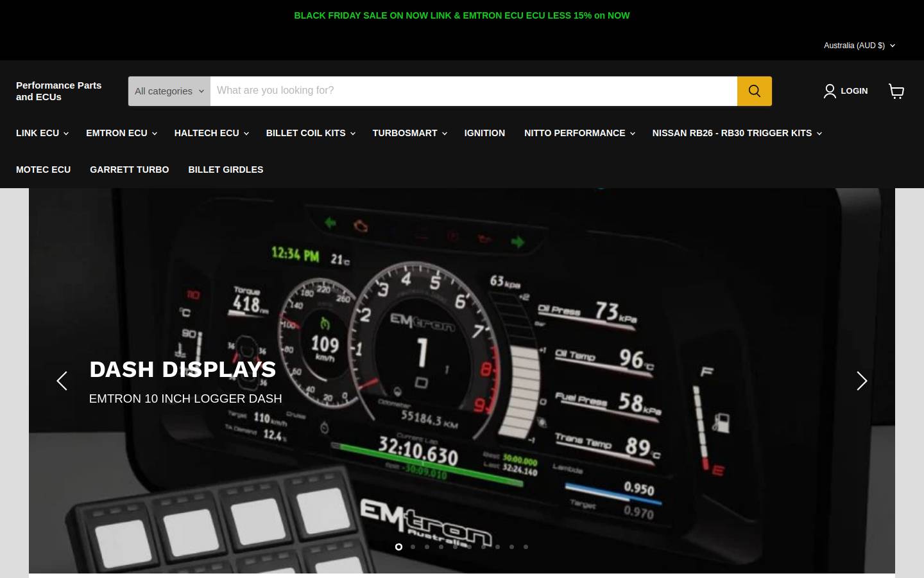Open the BILLET GIRDLES menu item
Viewport: 924px width, 578px height.
tap(226, 170)
